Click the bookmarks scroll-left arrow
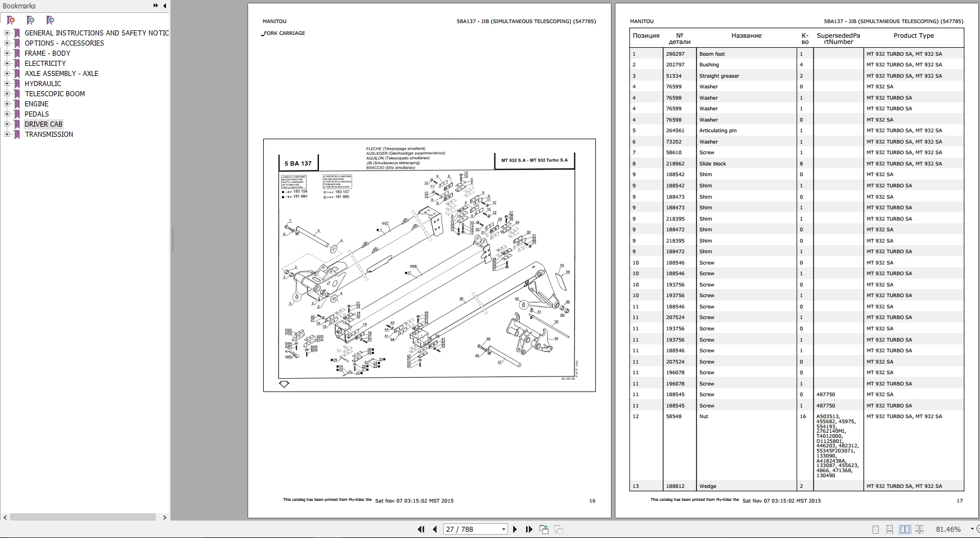 5,517
